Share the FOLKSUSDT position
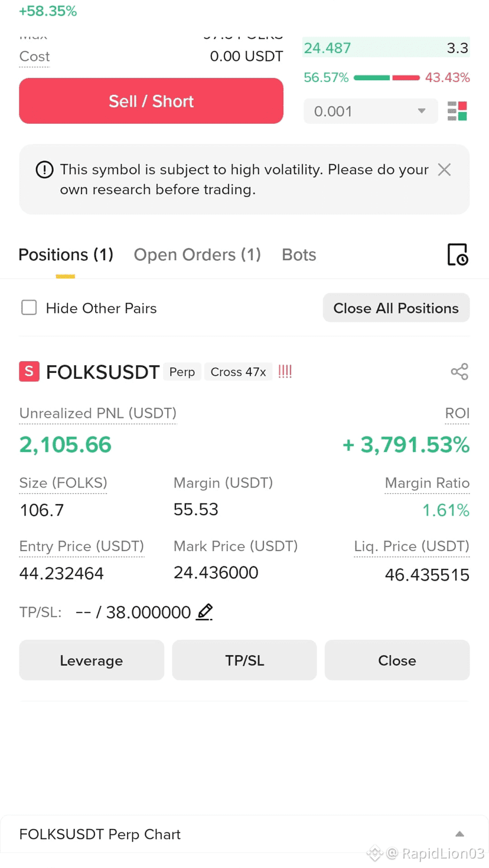The width and height of the screenshot is (489, 868). point(459,372)
